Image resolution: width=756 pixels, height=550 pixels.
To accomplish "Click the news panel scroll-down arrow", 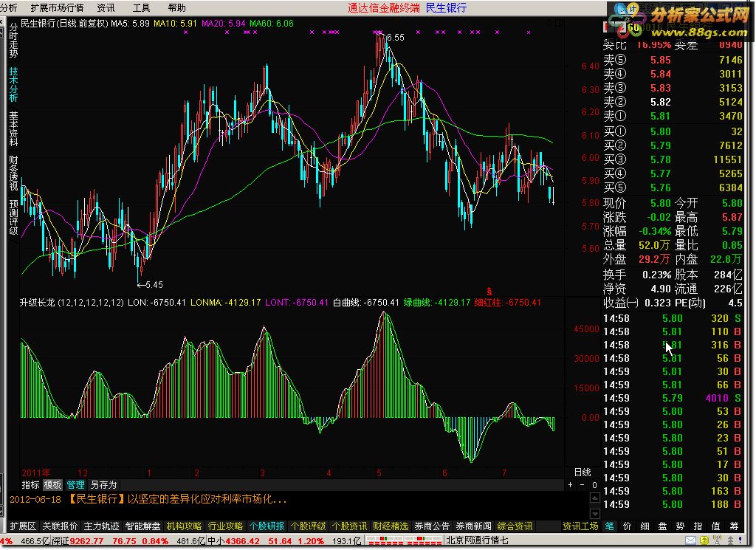I will click(595, 514).
